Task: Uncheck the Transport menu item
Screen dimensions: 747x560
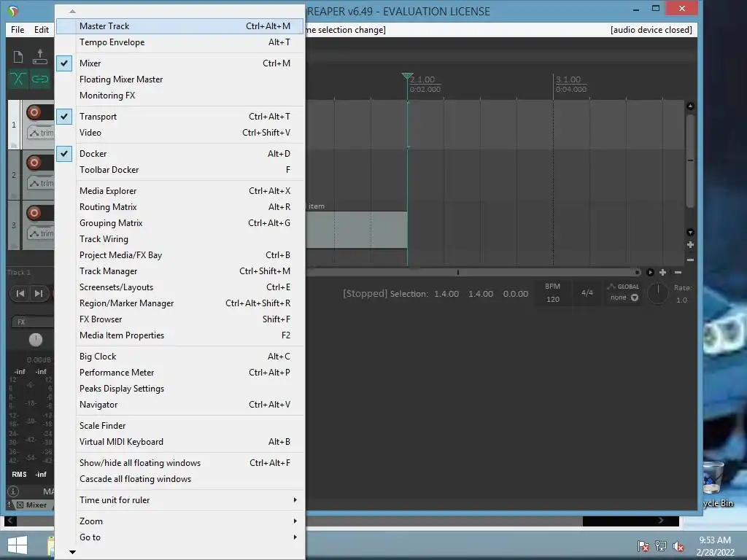Action: click(180, 117)
